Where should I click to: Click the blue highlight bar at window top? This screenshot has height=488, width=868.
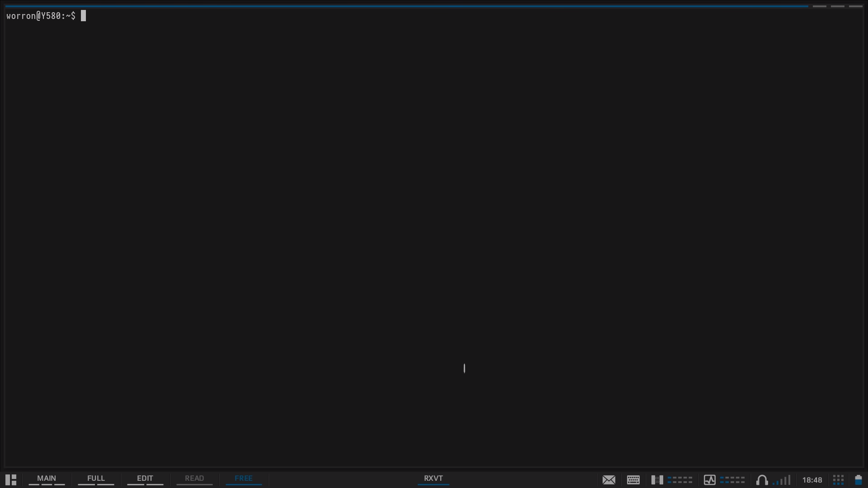click(407, 6)
